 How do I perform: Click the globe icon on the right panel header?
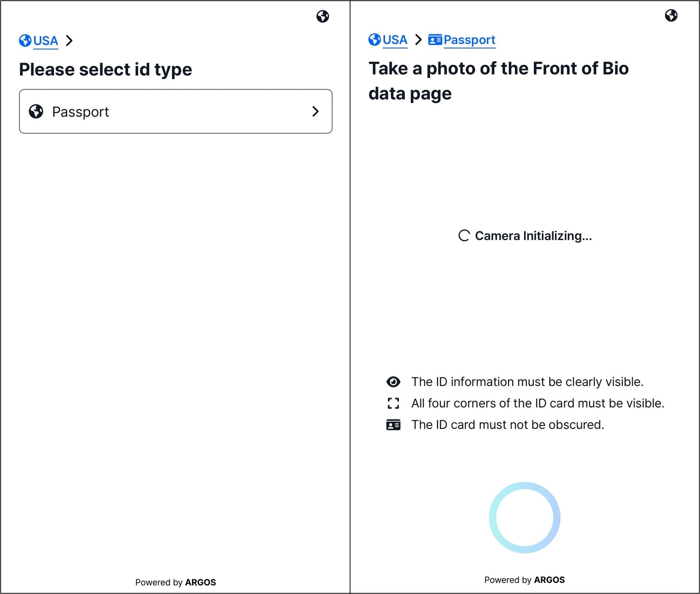pyautogui.click(x=672, y=15)
